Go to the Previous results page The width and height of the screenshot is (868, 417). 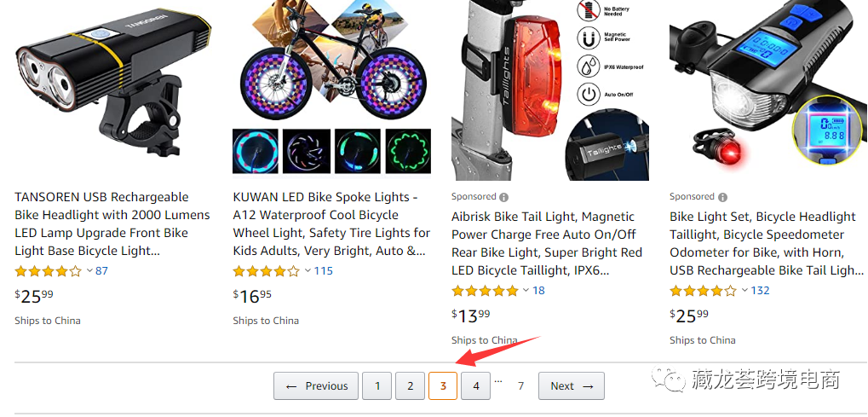tap(316, 386)
